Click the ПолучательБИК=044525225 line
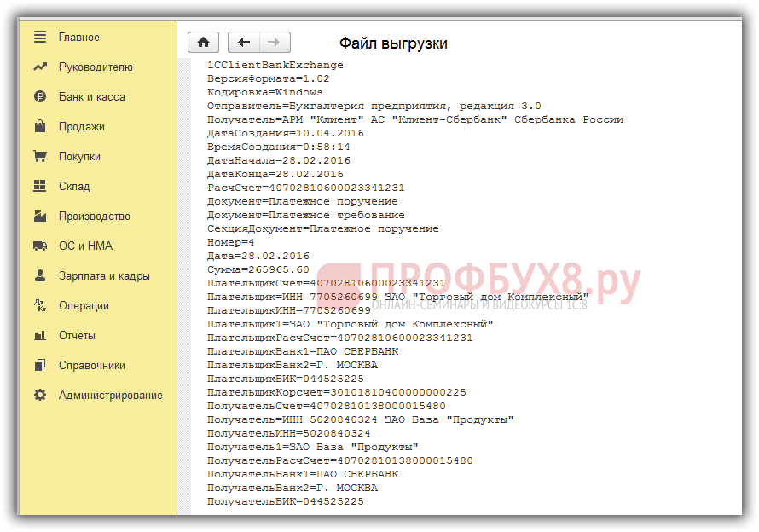Screen dimensions: 759x532 click(x=285, y=501)
